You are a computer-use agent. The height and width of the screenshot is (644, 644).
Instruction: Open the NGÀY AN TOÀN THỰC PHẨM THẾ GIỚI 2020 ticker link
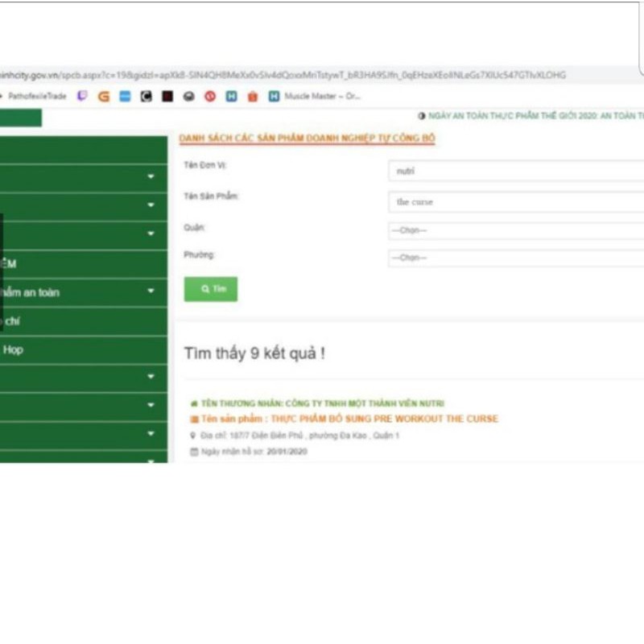pyautogui.click(x=536, y=116)
